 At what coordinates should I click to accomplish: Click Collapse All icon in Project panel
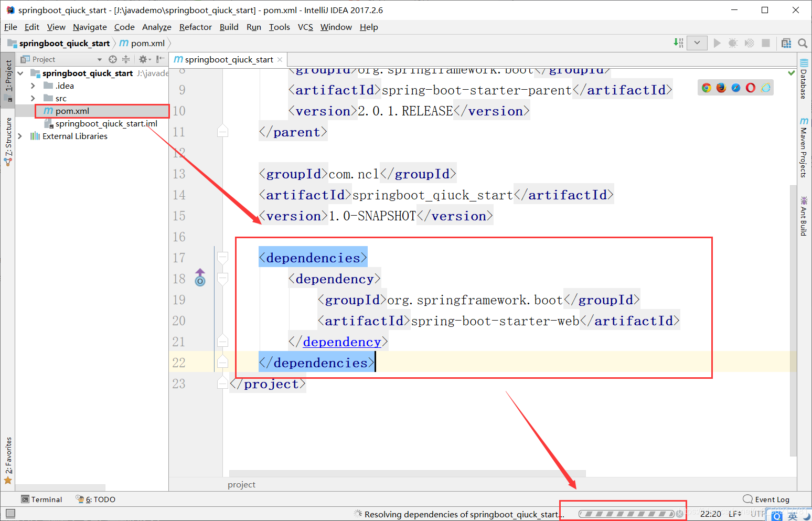click(126, 59)
